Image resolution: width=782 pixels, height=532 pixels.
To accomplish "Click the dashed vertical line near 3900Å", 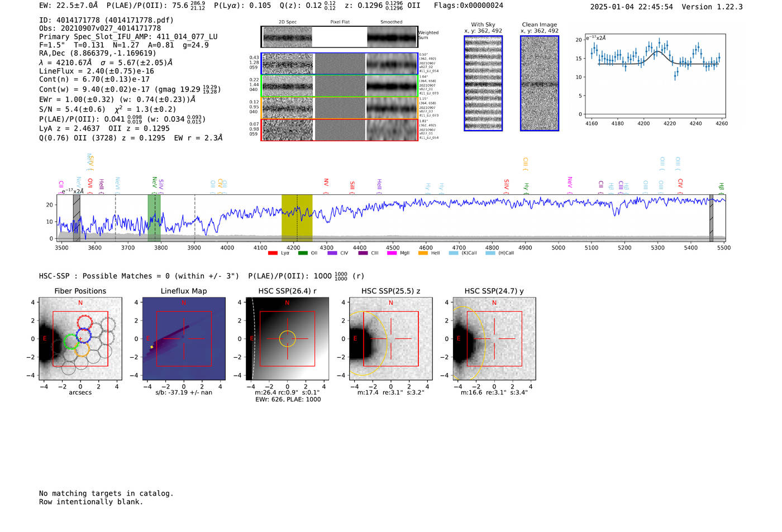I will coord(194,218).
